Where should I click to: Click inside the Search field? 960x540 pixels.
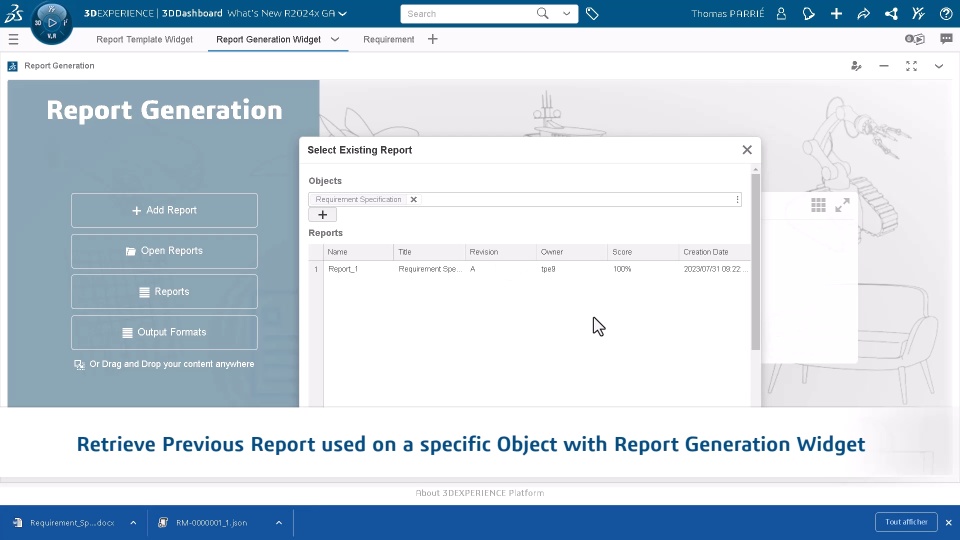pos(468,13)
